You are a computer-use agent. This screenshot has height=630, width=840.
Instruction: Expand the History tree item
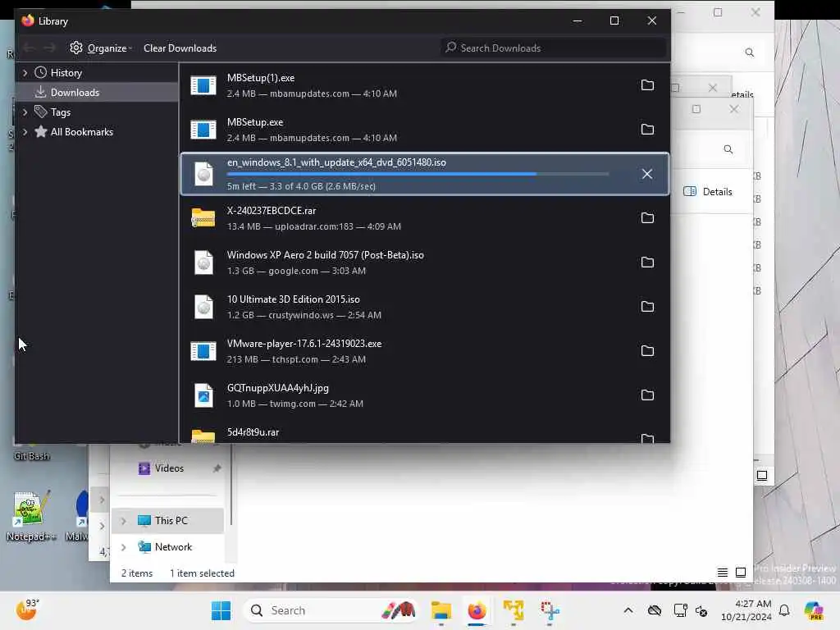pos(25,73)
